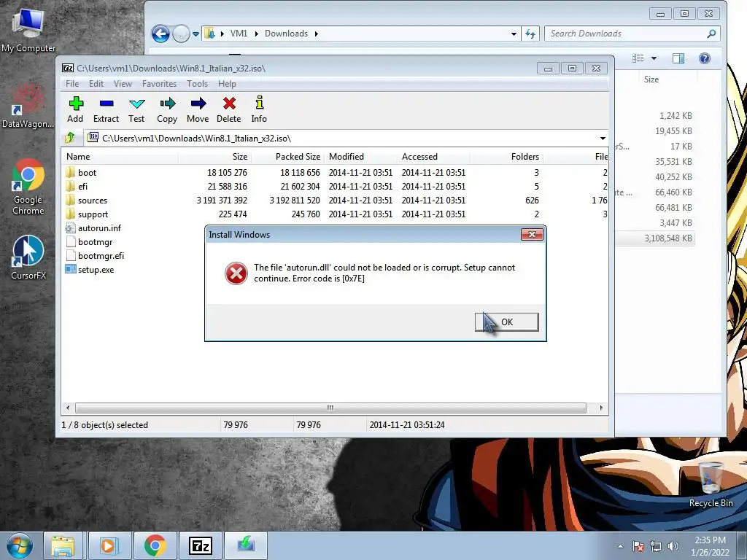Expand the Downloads breadcrumb arrow

coord(317,34)
